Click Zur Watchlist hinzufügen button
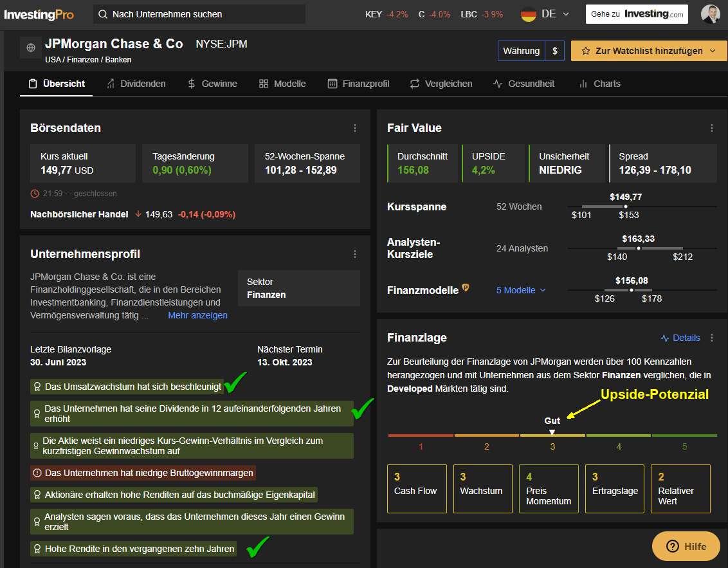Screen dimensions: 728x568 (649, 51)
